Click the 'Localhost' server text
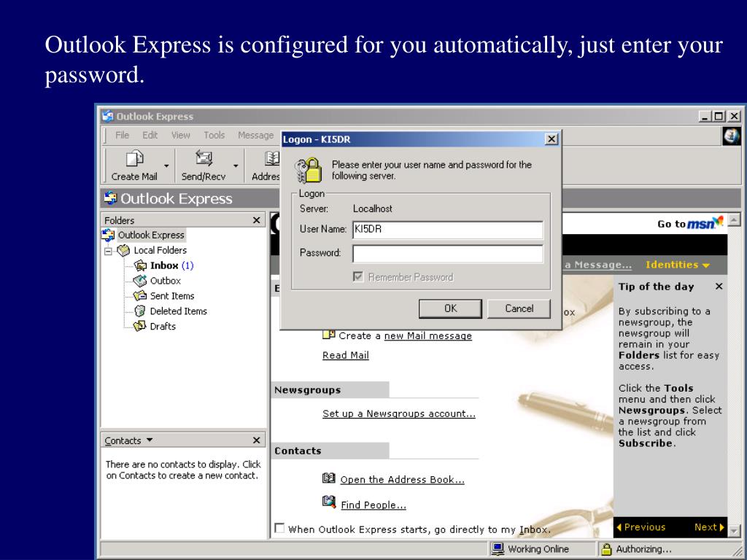Screen dimensions: 747x560 [373, 209]
